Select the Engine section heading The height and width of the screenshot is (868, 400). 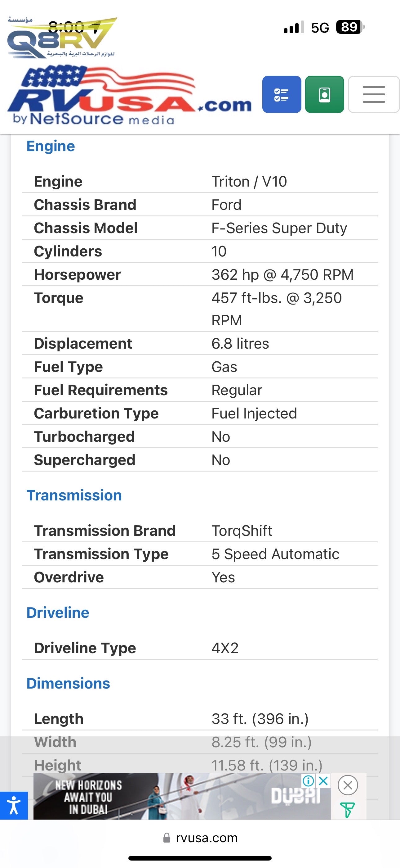(51, 146)
